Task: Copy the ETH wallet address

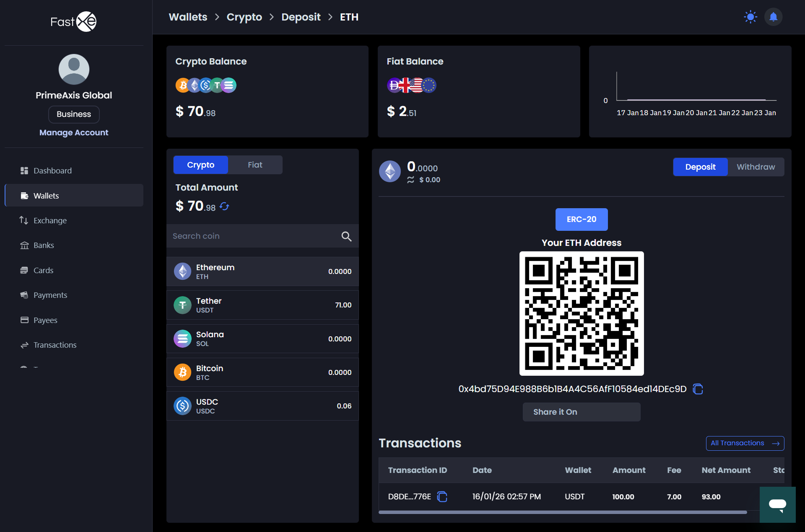Action: 697,389
